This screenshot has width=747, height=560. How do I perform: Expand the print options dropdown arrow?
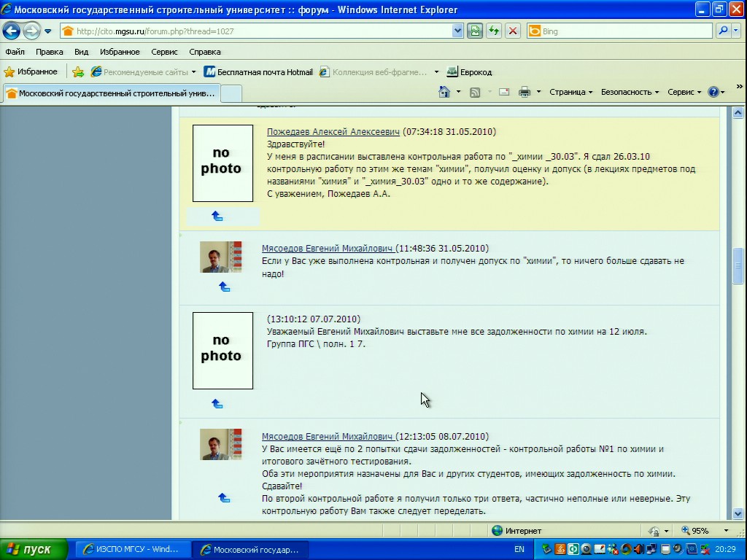539,92
